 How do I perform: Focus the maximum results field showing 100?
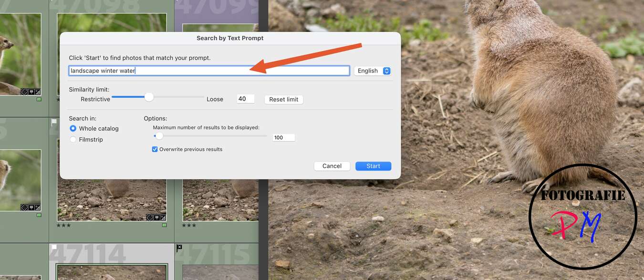click(283, 137)
